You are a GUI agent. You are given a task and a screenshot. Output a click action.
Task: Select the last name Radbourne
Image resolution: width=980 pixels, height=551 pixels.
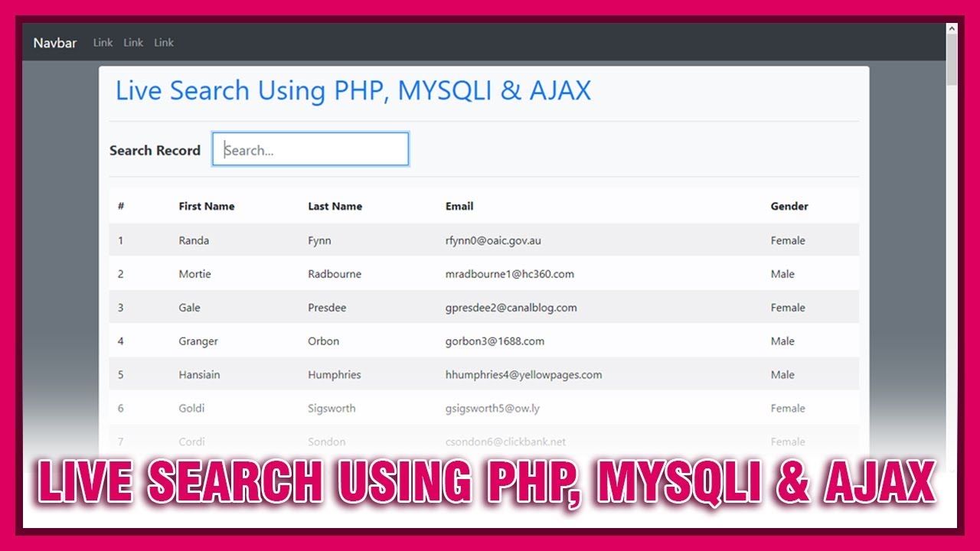point(335,274)
